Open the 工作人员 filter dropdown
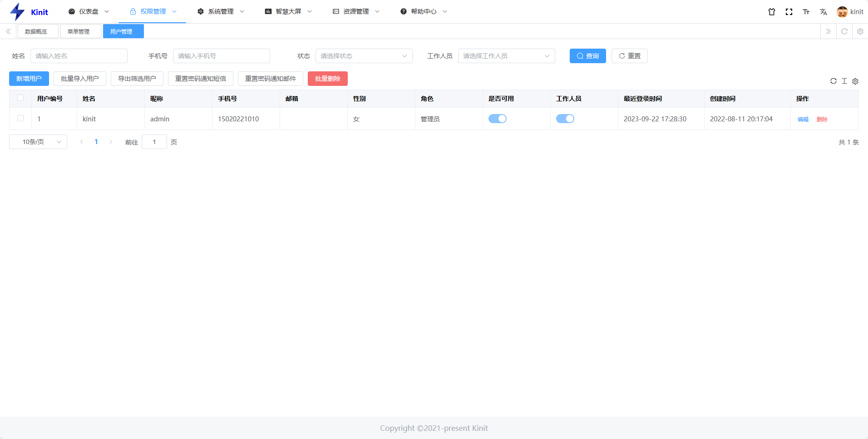Screen dimensions: 868x439 (x=507, y=56)
